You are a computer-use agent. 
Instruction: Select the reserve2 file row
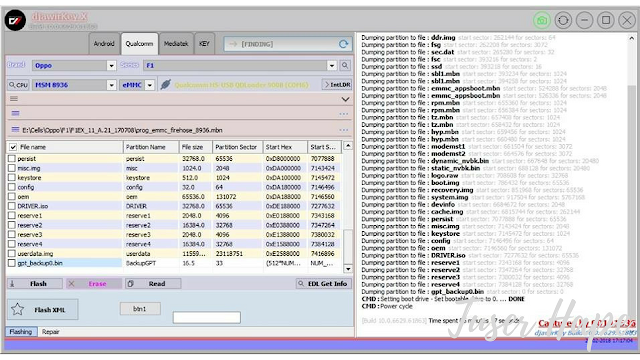174,225
